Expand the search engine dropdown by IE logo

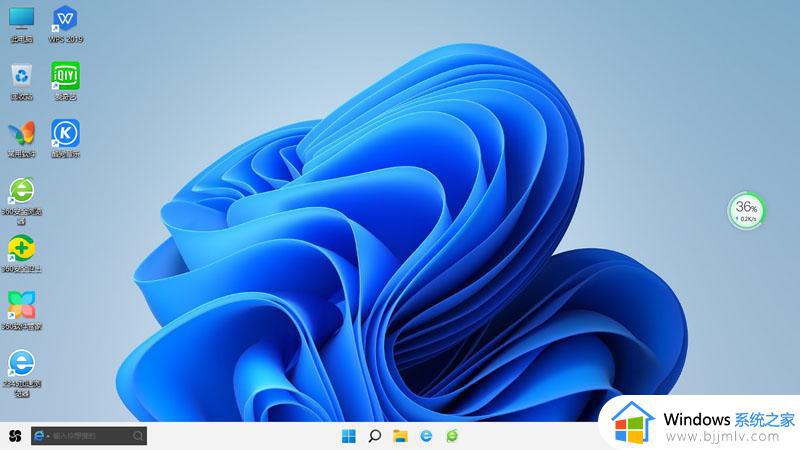(x=48, y=437)
